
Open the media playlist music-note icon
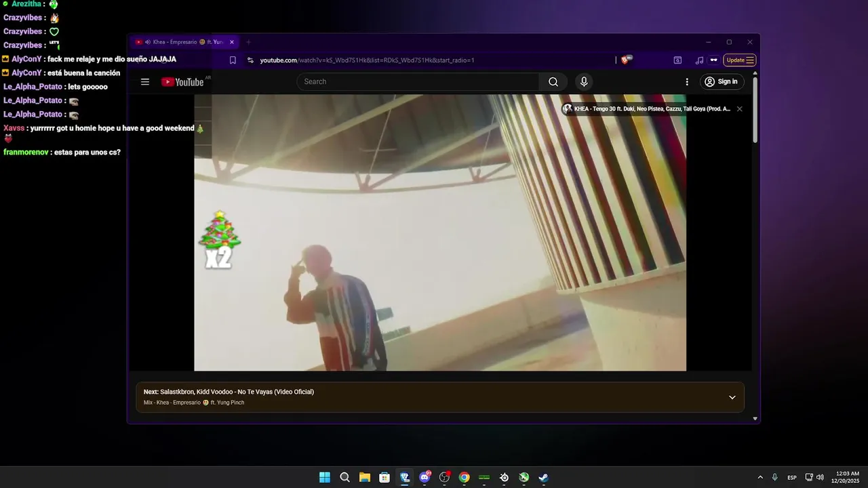699,60
